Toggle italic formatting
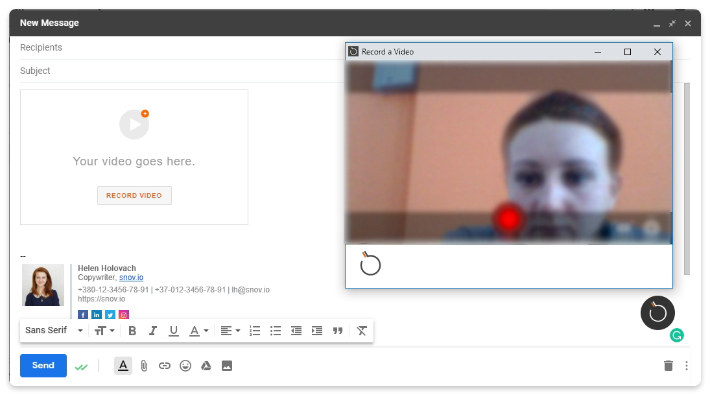The height and width of the screenshot is (394, 710). [x=153, y=331]
